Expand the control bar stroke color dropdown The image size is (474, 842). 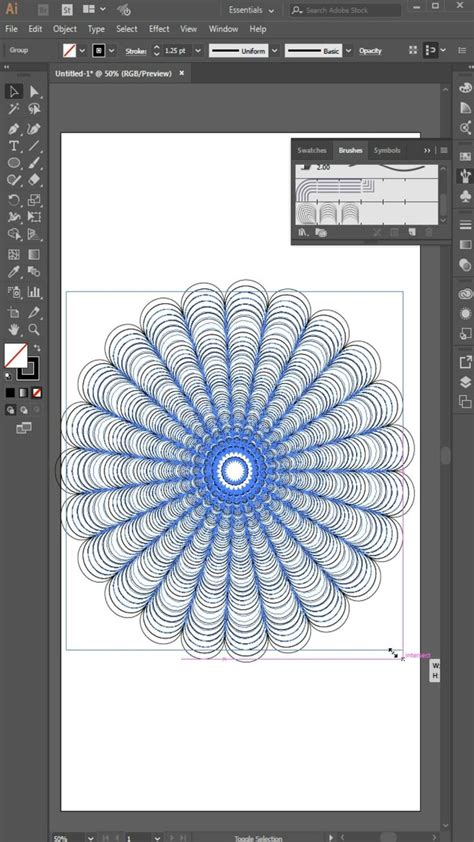click(112, 50)
